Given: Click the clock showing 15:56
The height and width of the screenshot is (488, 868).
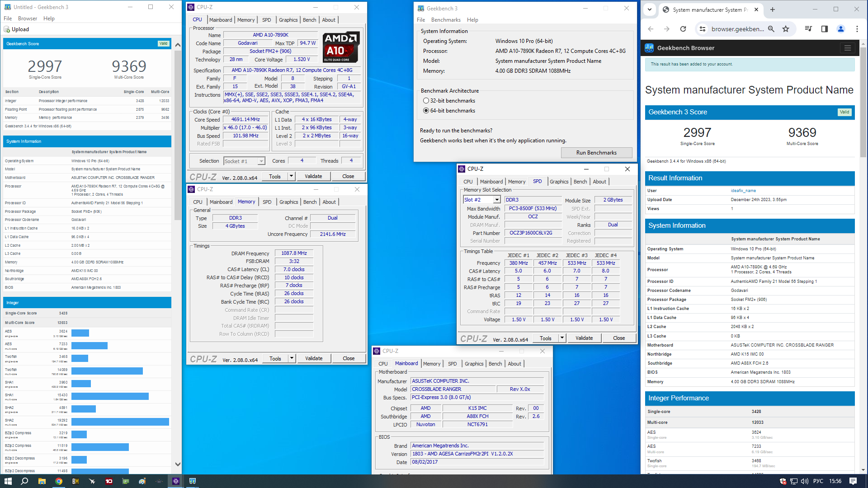Looking at the screenshot, I should tap(835, 481).
